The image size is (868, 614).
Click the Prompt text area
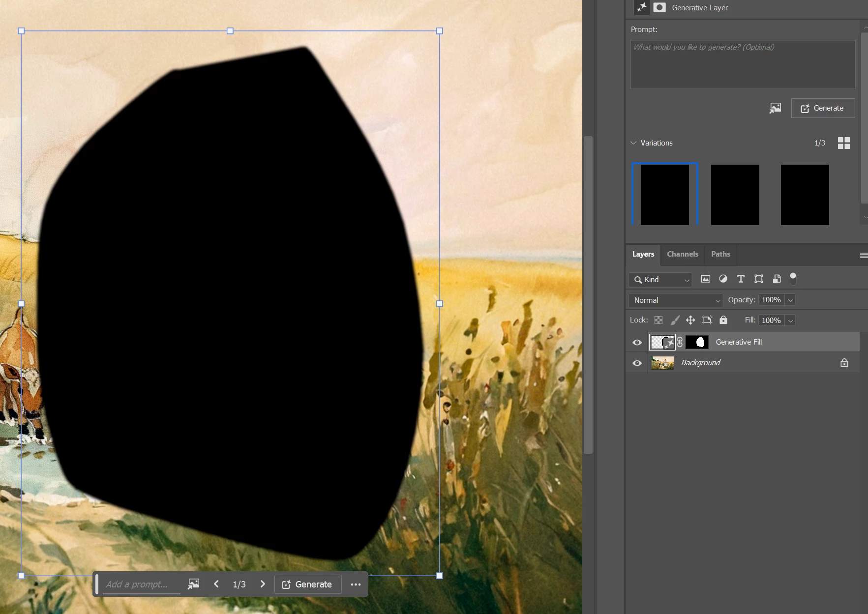coord(743,64)
